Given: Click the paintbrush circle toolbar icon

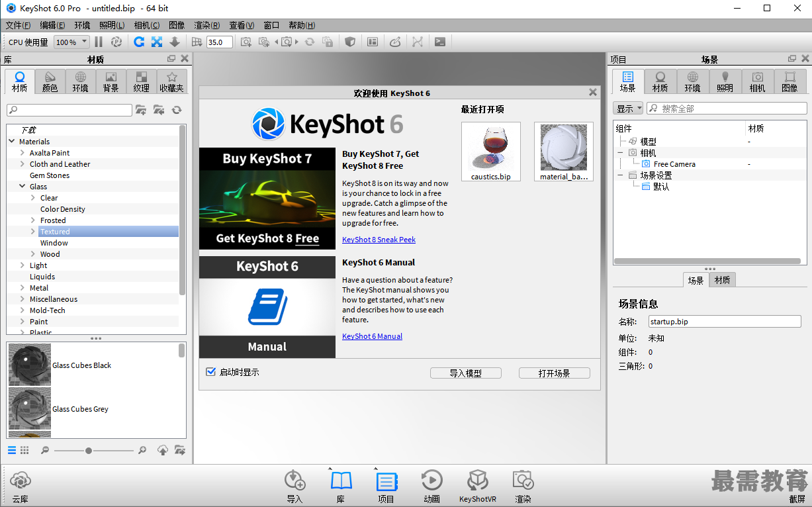Looking at the screenshot, I should point(395,42).
